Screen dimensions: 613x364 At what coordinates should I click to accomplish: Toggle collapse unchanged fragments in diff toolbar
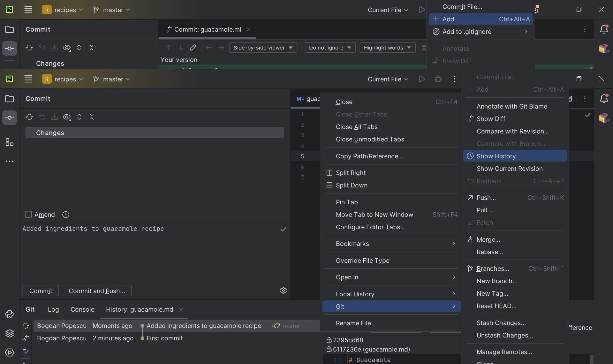[424, 48]
